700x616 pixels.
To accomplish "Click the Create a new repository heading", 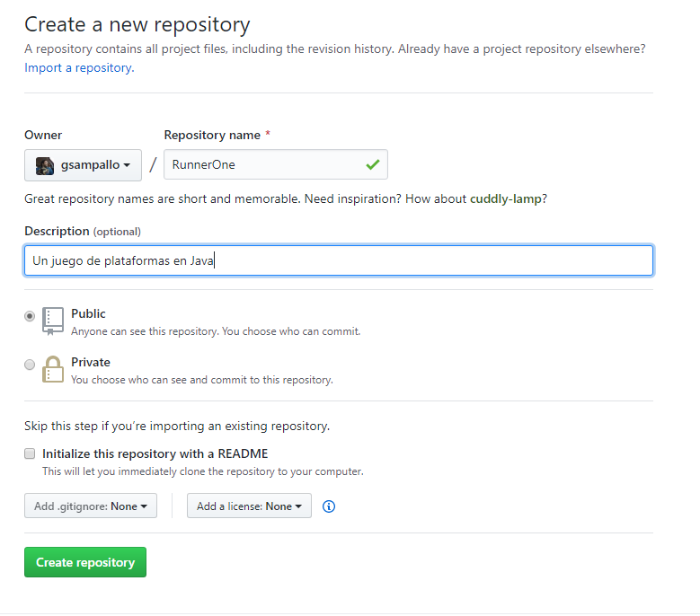I will click(137, 24).
